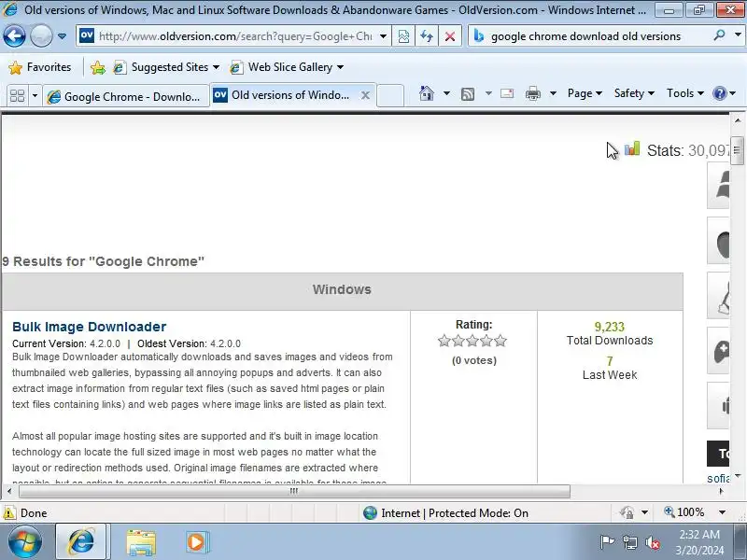
Task: Click the 9,233 Total Downloads value
Action: [610, 327]
